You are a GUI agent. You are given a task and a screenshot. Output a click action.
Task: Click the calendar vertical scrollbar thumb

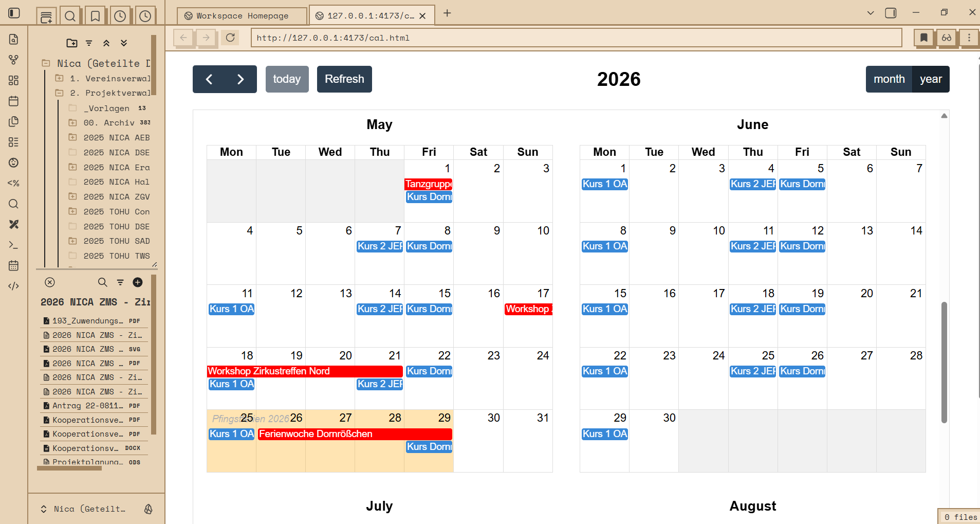coord(944,362)
